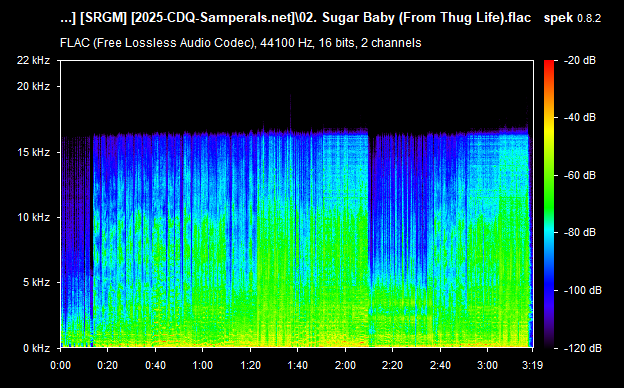
Task: Click the -20 dB red color scale top
Action: coord(549,63)
